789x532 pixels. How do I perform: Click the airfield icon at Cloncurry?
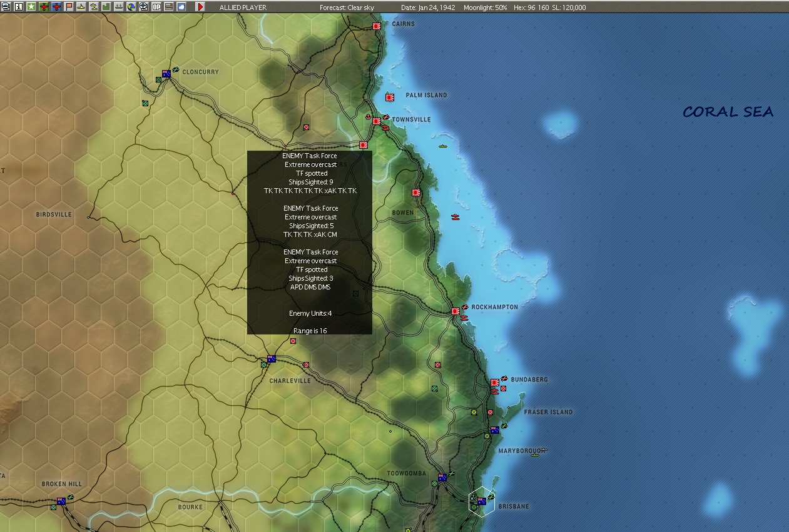176,69
